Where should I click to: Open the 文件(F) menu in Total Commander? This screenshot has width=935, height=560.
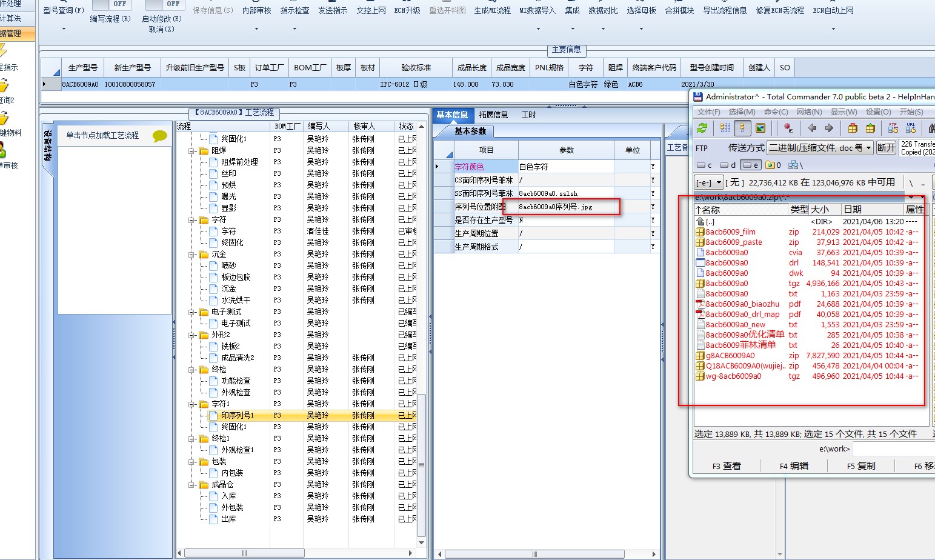708,112
